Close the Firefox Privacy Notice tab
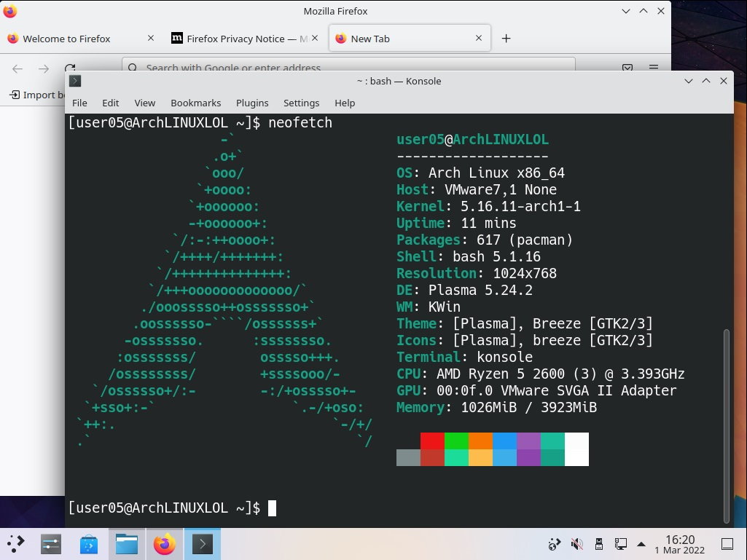Image resolution: width=747 pixels, height=560 pixels. point(315,38)
